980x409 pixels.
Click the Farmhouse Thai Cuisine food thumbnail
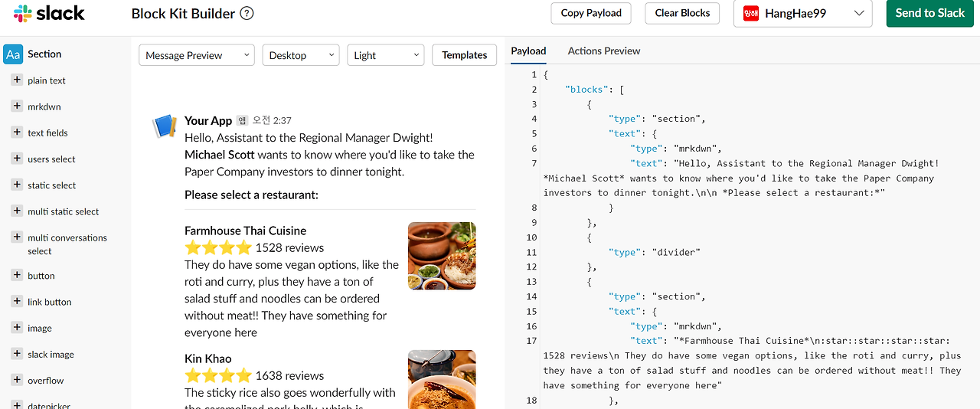click(x=442, y=256)
